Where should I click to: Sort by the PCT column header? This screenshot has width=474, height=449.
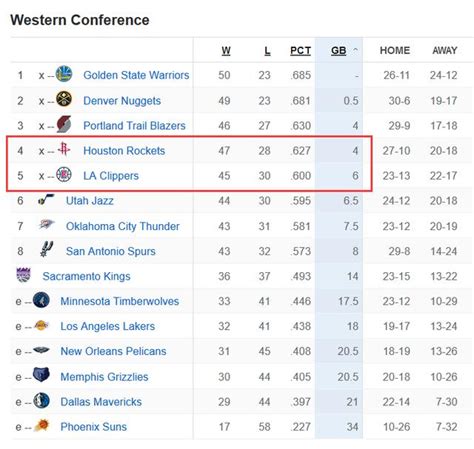[x=300, y=51]
